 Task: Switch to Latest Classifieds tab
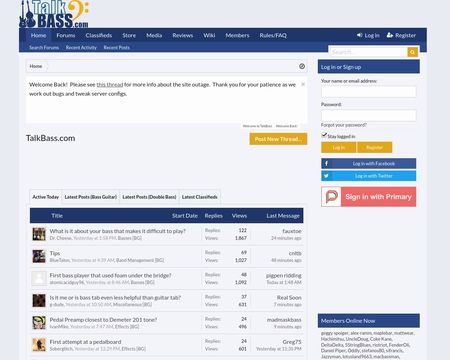[200, 197]
